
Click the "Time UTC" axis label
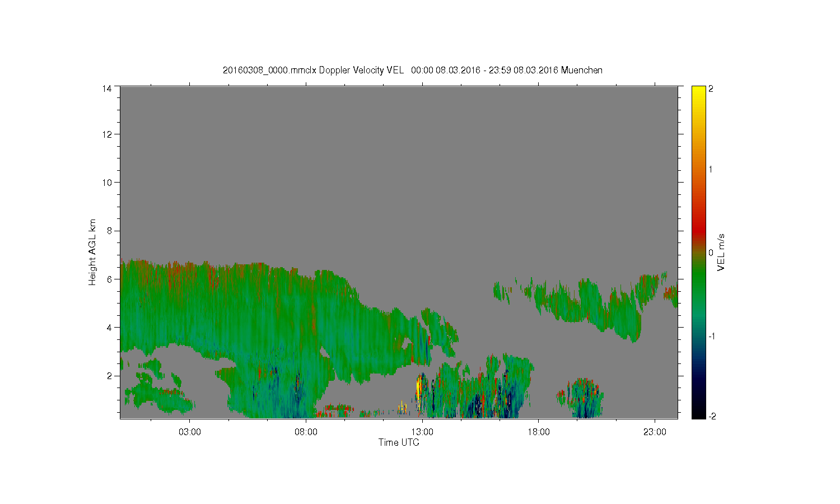click(399, 442)
